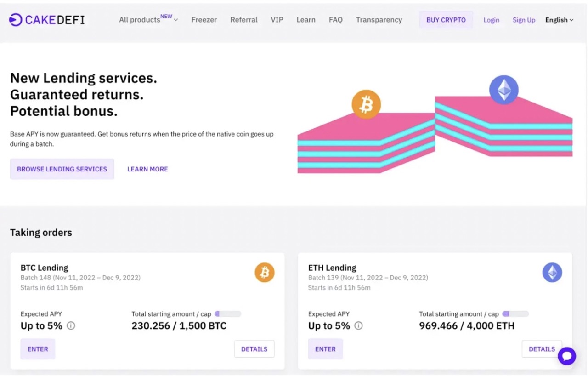Click the BUY CRYPTO button

(x=446, y=20)
